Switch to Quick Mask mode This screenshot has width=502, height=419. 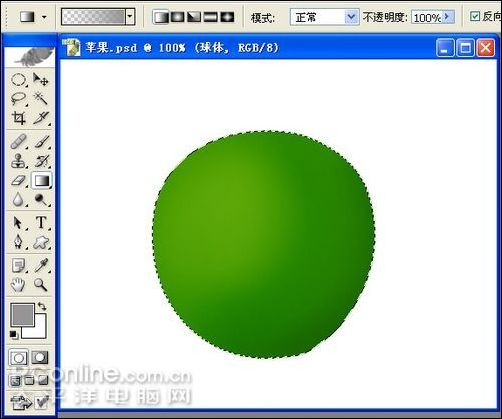[40, 358]
